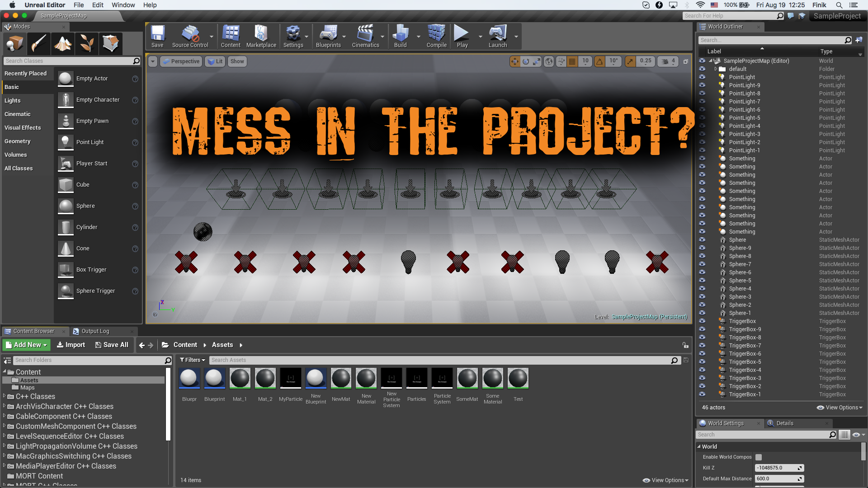Expand the default folder in World Outliner
Screen dimensions: 868x488
[716, 69]
